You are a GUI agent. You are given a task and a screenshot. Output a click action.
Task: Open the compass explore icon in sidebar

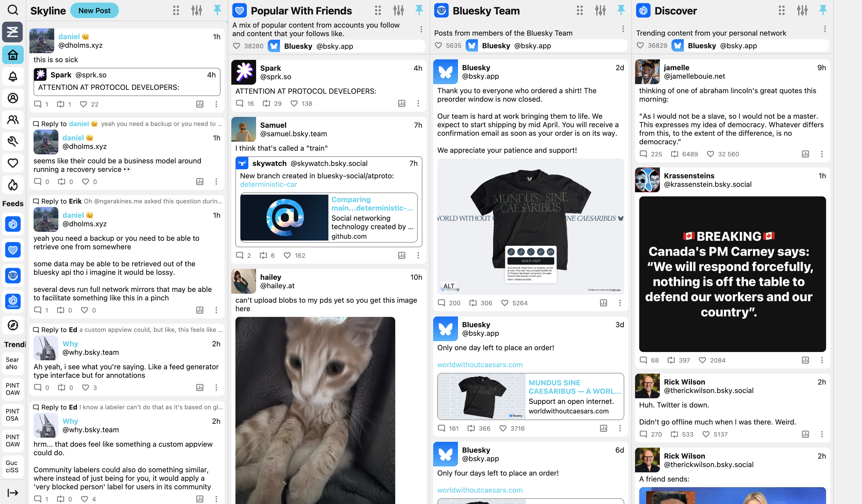[13, 325]
